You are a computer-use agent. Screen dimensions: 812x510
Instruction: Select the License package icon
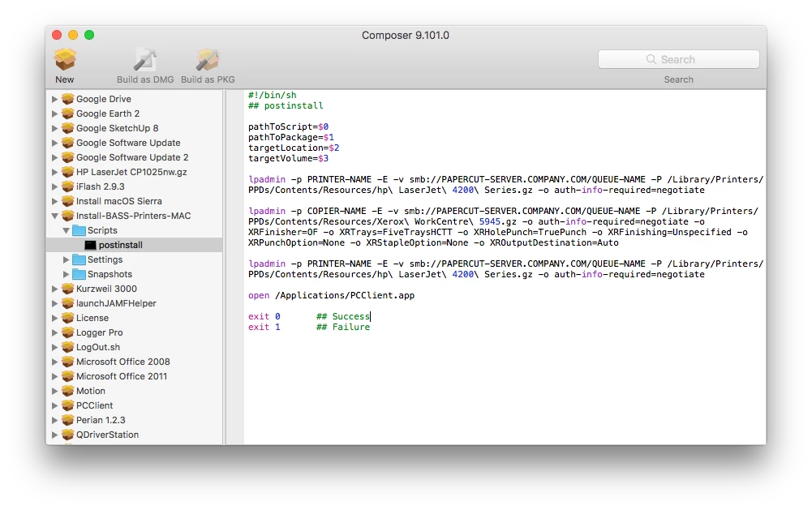[x=68, y=317]
